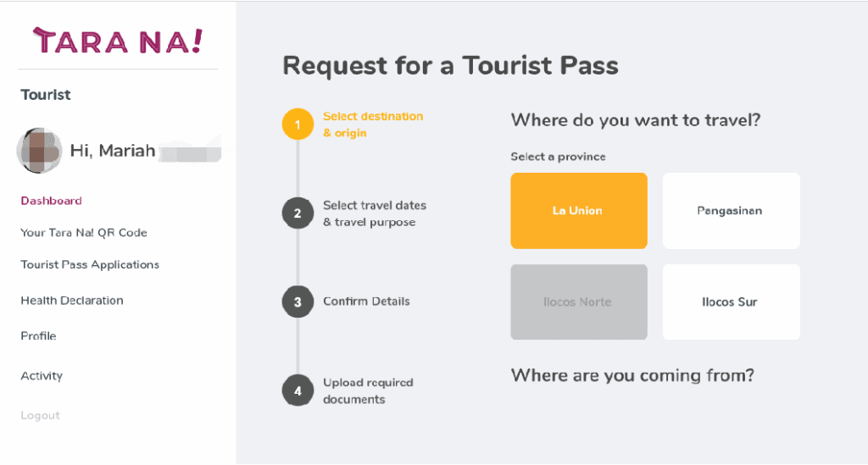
Task: Click "Select destination & origin" step label
Action: tap(372, 125)
